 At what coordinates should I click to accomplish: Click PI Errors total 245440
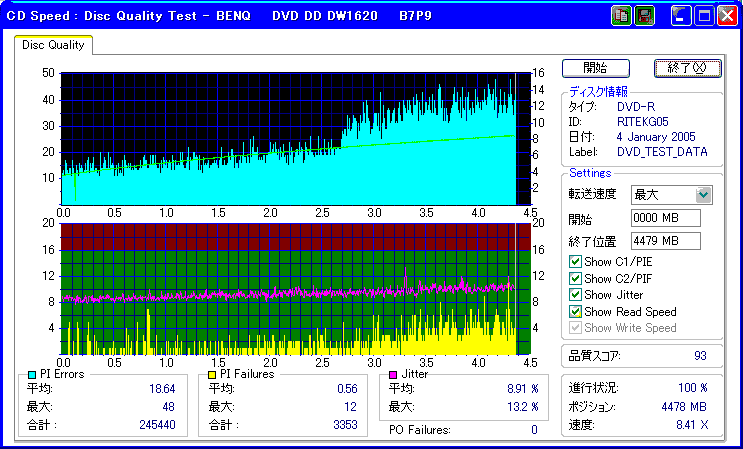click(157, 424)
